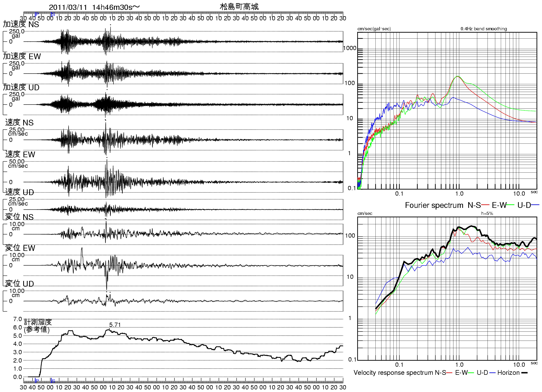Select the 速度 NS trace label

(x=19, y=123)
